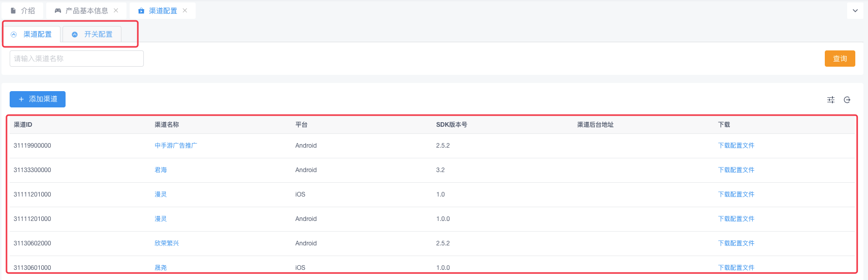Image resolution: width=868 pixels, height=280 pixels.
Task: Click the 添加渠道 button
Action: point(38,99)
